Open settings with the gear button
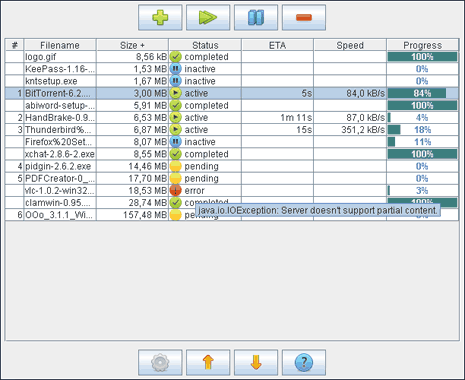The height and width of the screenshot is (380, 465). [x=160, y=362]
